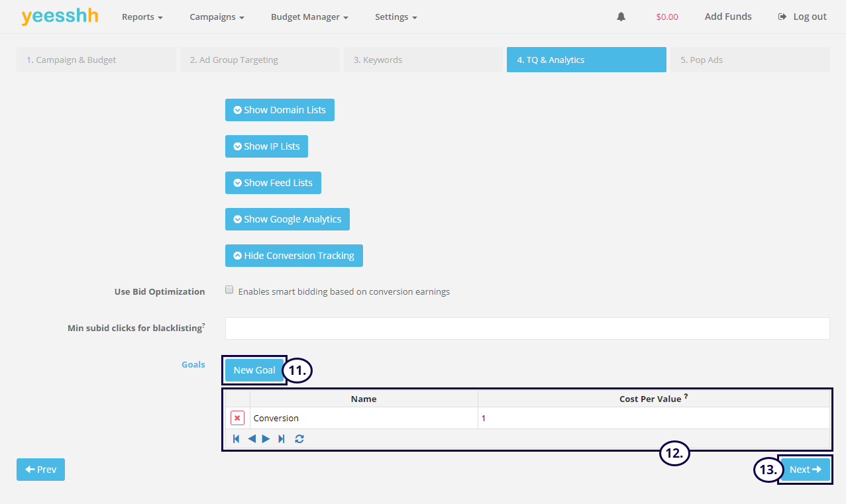Click the New Goal button
Image resolution: width=846 pixels, height=504 pixels.
tap(254, 370)
